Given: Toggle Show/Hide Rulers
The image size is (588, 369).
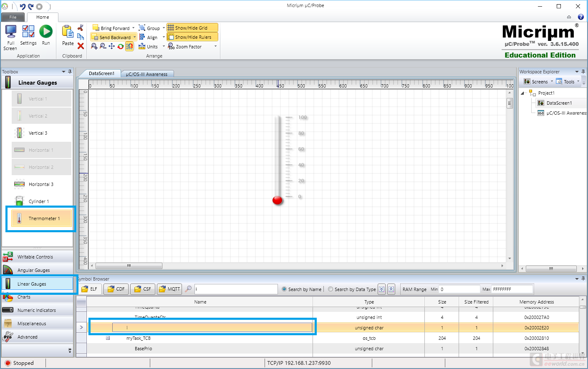Looking at the screenshot, I should tap(192, 37).
